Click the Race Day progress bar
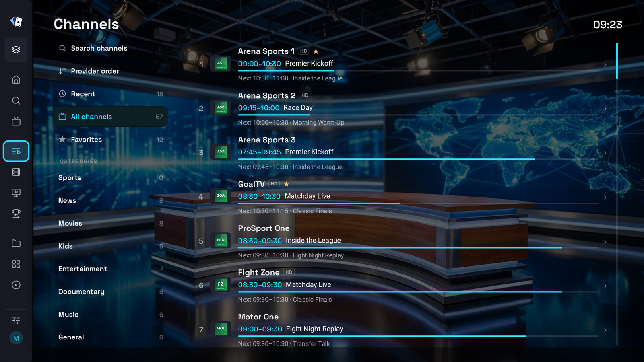 pyautogui.click(x=418, y=115)
